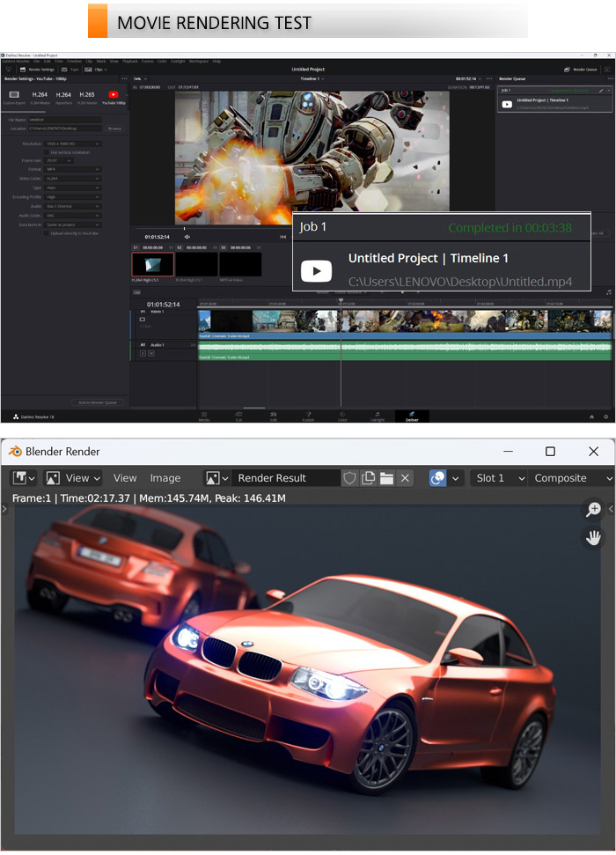Open the viewer zoom percentage dropdown
Viewport: 616px width, 855px height.
coord(141,78)
